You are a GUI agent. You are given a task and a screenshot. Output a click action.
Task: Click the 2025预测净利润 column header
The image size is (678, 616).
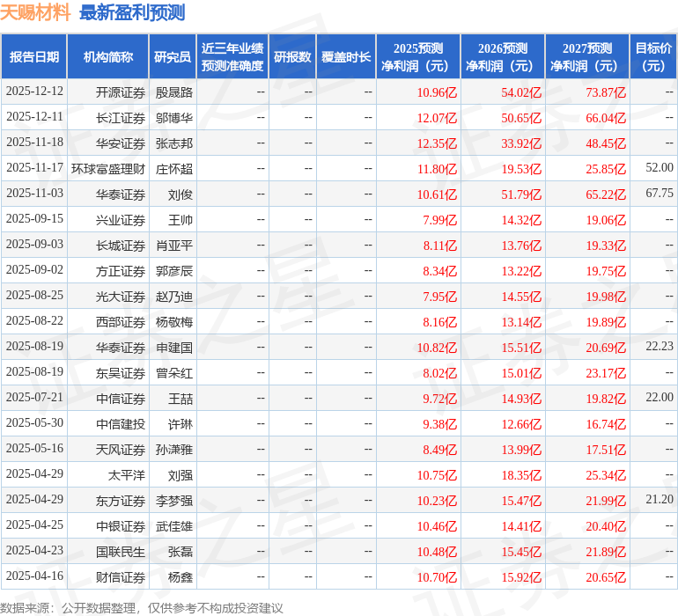tap(418, 57)
